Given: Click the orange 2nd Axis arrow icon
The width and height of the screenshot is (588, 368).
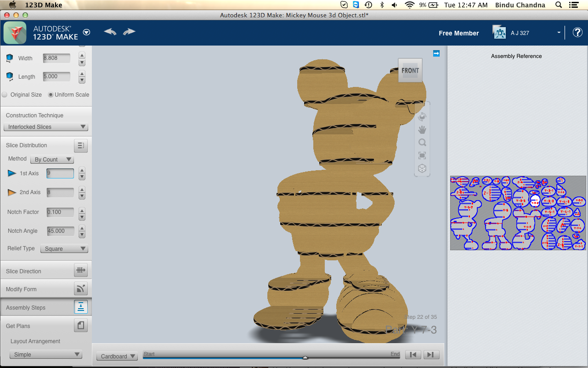Looking at the screenshot, I should (x=12, y=192).
